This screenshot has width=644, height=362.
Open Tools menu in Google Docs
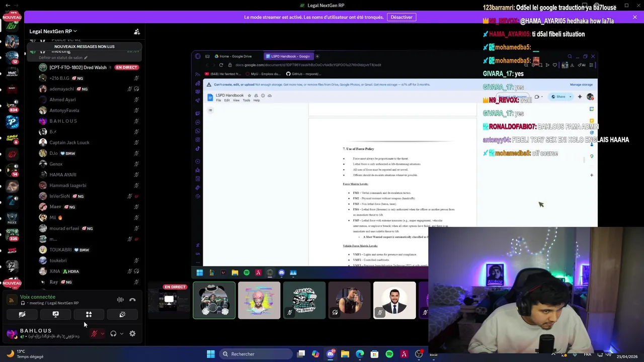tap(247, 101)
